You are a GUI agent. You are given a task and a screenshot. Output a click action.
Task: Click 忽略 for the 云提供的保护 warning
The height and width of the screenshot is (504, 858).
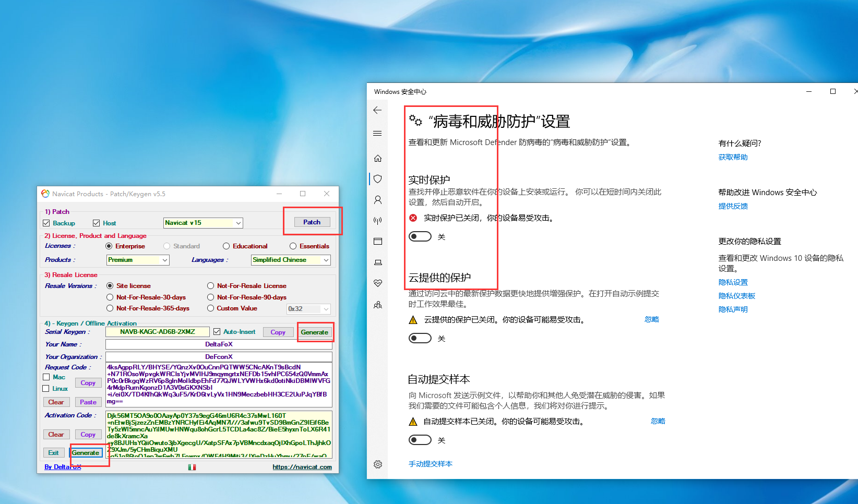point(652,319)
